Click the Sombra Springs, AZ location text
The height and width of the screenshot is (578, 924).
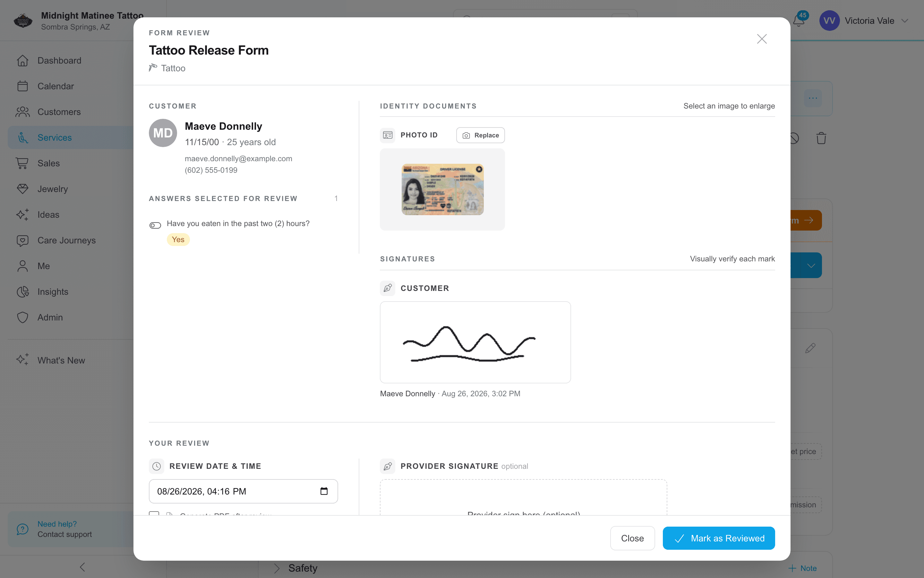[x=76, y=27]
